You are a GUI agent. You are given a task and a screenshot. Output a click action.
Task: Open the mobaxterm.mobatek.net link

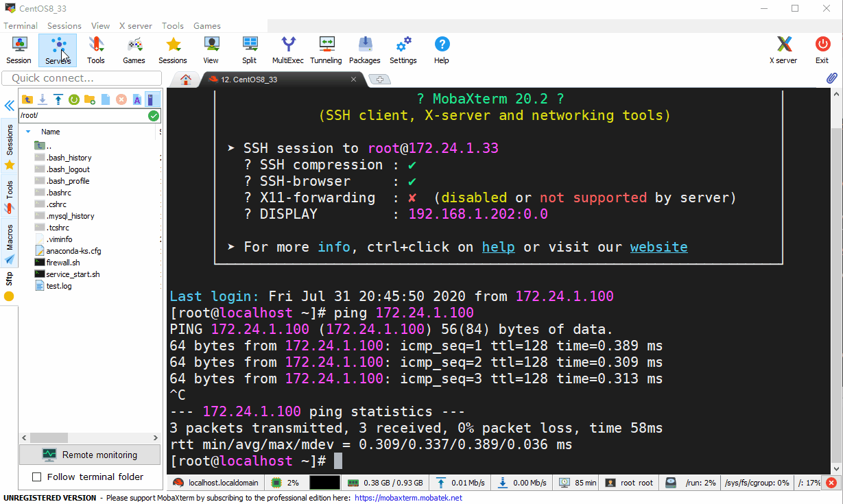click(x=409, y=498)
